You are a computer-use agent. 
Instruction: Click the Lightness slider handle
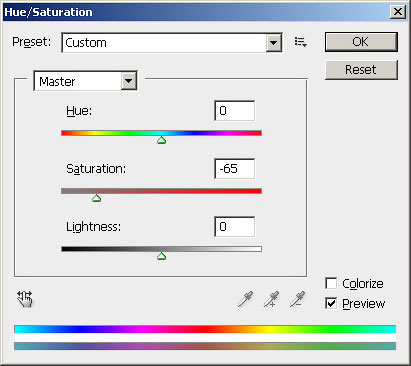[x=162, y=256]
